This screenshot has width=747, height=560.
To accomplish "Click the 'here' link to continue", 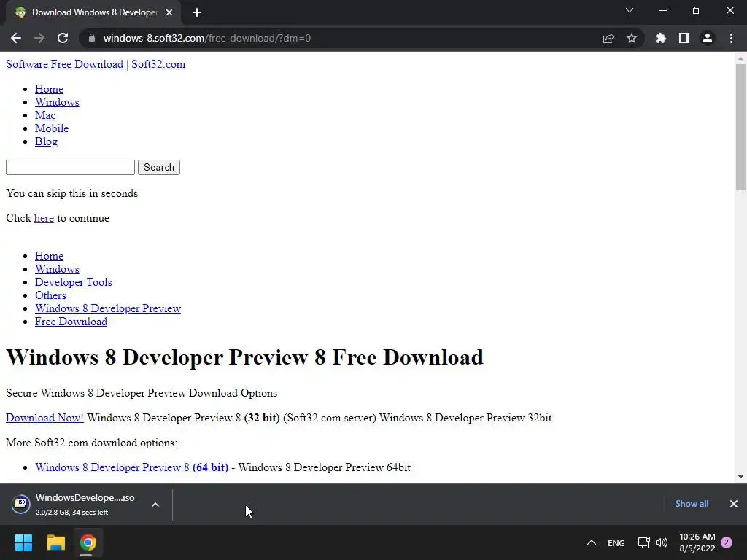I will tap(44, 218).
